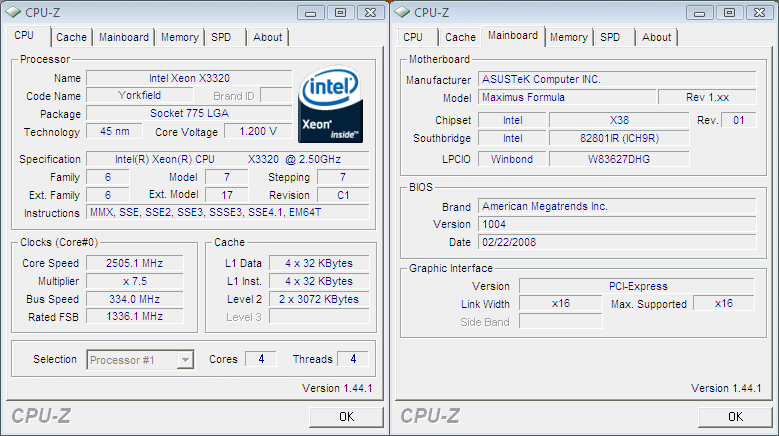This screenshot has height=436, width=779.
Task: Click the BIOS Date value 02/22/2008
Action: click(617, 242)
